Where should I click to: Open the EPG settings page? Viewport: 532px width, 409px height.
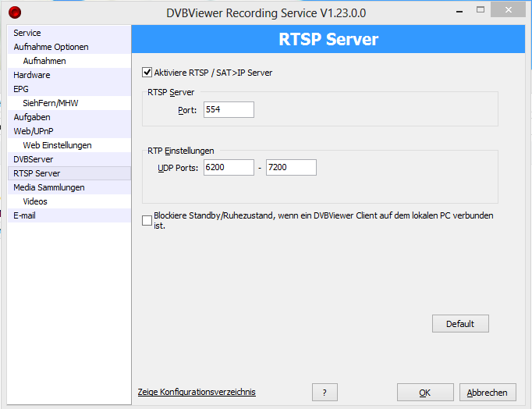21,89
